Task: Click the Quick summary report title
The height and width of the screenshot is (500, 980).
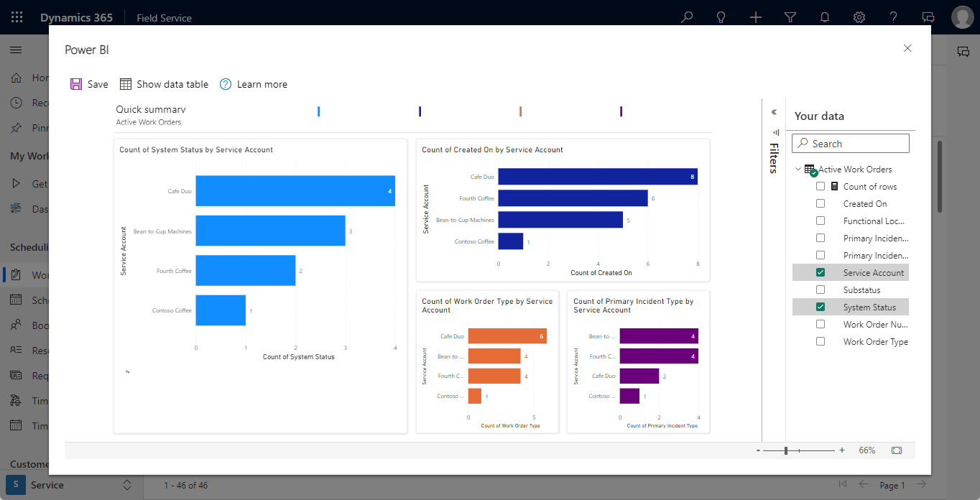Action: tap(151, 110)
